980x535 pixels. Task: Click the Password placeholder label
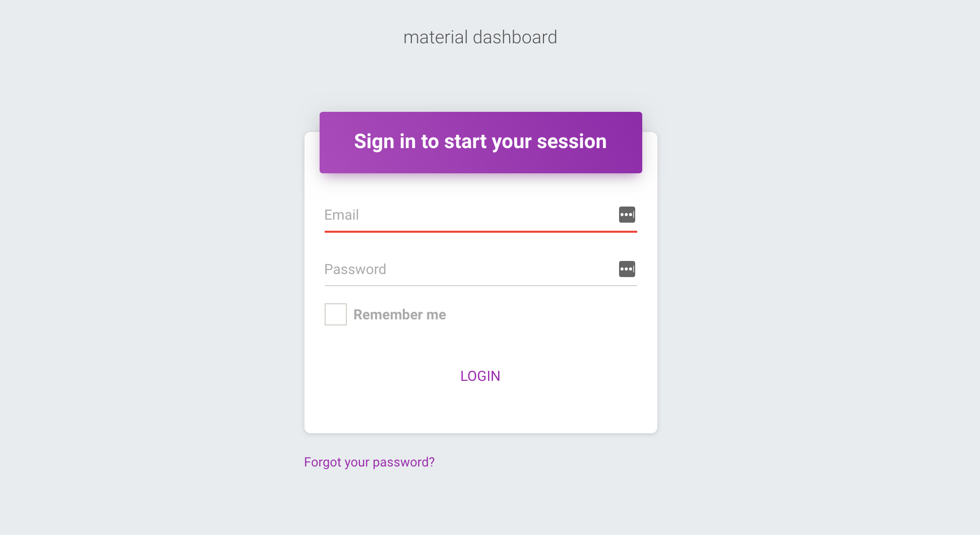[x=355, y=270]
